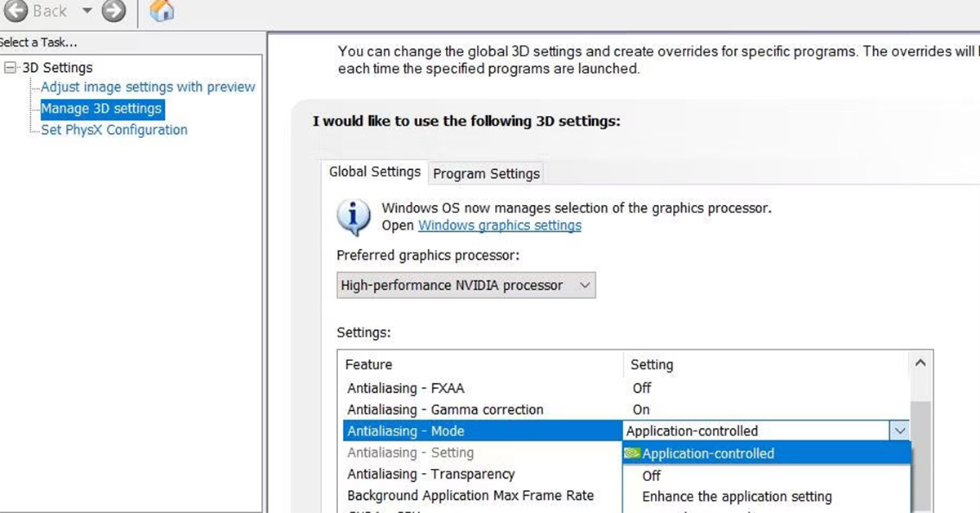Choose Off in the Antialiasing Mode dropdown
The height and width of the screenshot is (513, 980).
pyautogui.click(x=651, y=475)
